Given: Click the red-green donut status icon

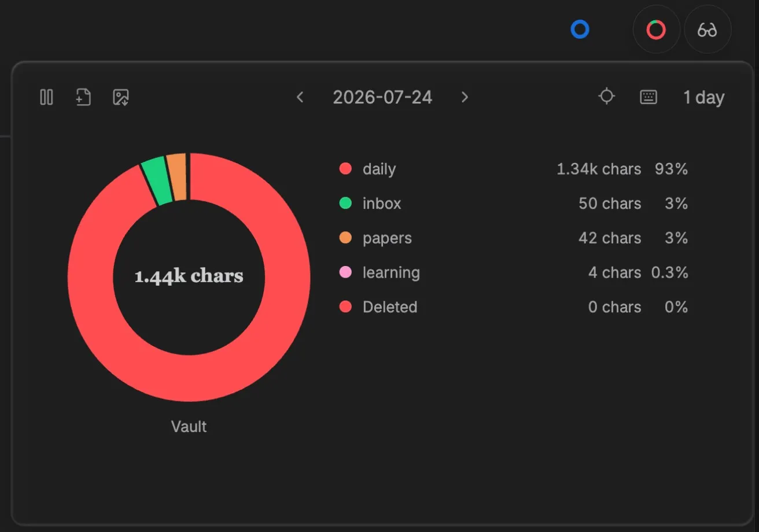Looking at the screenshot, I should (656, 29).
